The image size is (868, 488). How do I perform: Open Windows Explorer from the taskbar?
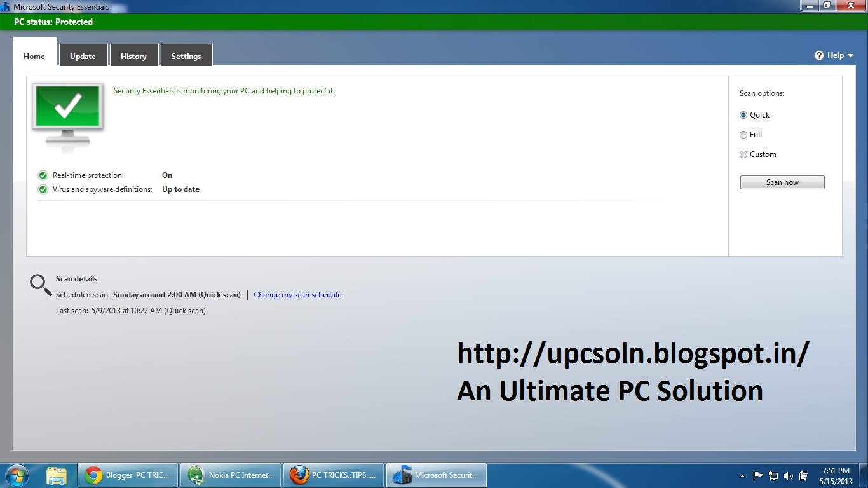pyautogui.click(x=57, y=475)
